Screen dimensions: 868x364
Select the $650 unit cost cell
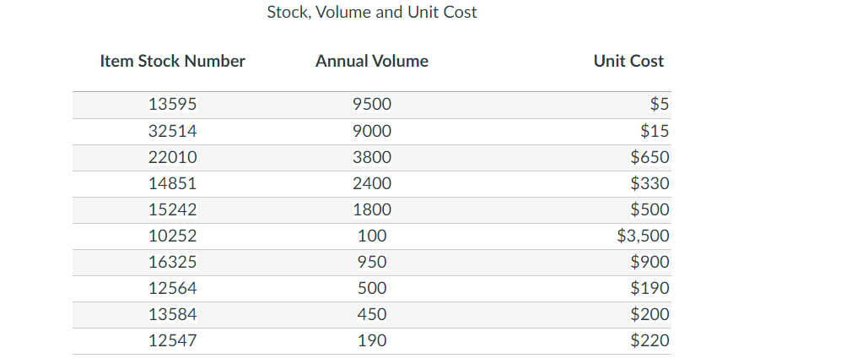coord(650,157)
